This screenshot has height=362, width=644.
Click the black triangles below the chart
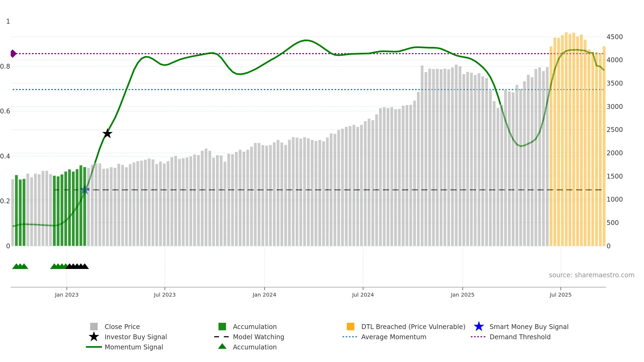[x=77, y=266]
